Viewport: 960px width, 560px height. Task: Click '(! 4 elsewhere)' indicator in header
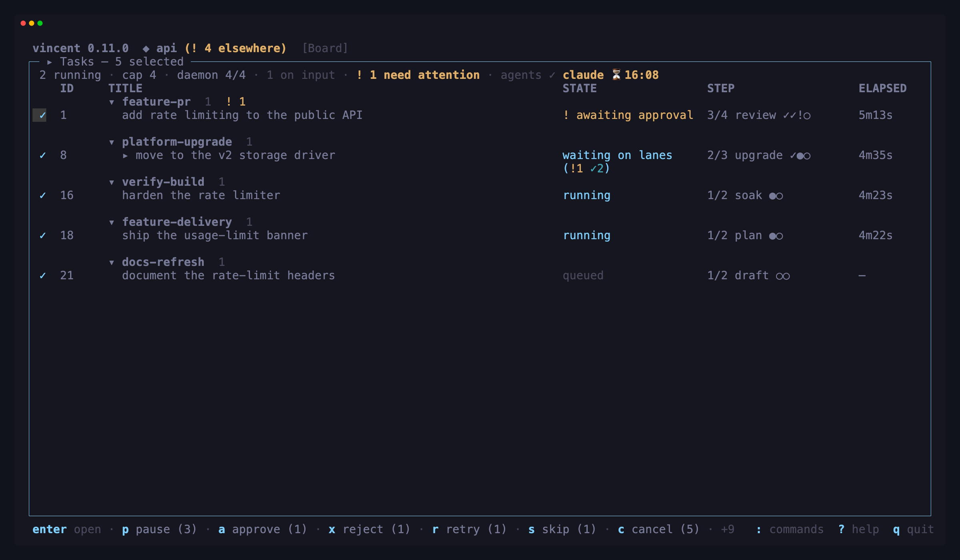236,48
